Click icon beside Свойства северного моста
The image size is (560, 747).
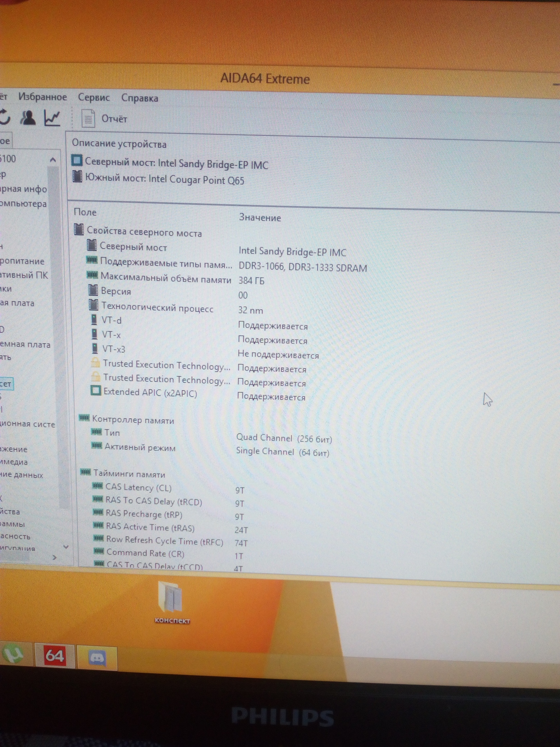coord(79,229)
